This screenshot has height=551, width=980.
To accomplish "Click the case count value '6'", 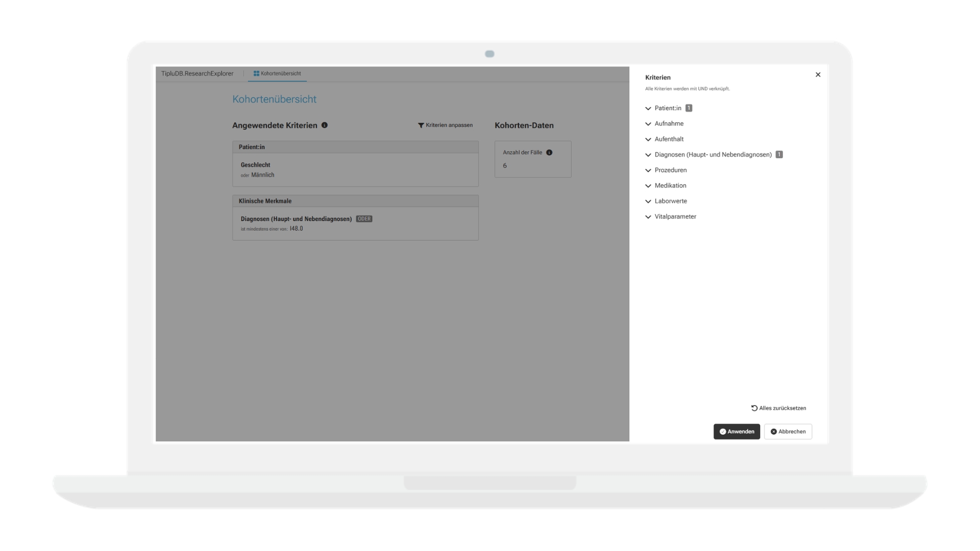I will [505, 166].
